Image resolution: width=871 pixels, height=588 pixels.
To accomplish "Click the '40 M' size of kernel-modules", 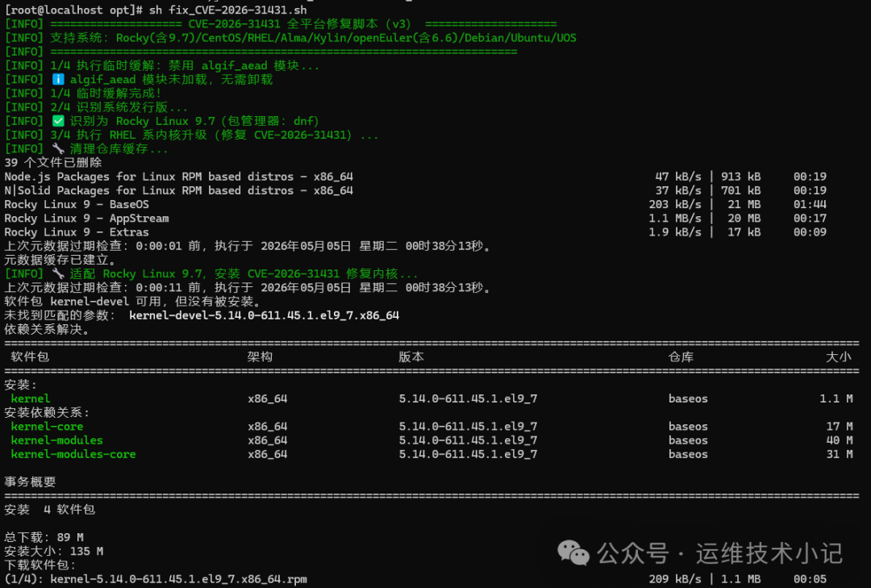I will pyautogui.click(x=840, y=440).
